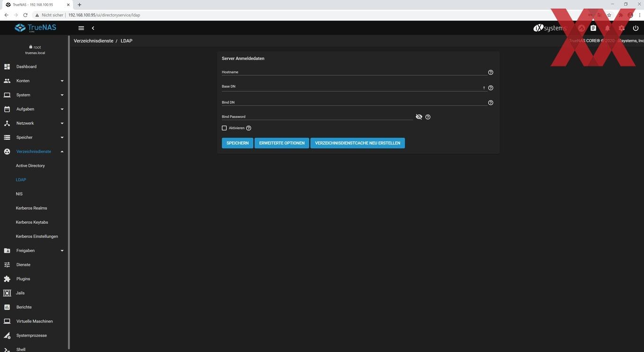Screen dimensions: 644x352
Task: Click the System laptop icon in sidebar
Action: [7, 95]
